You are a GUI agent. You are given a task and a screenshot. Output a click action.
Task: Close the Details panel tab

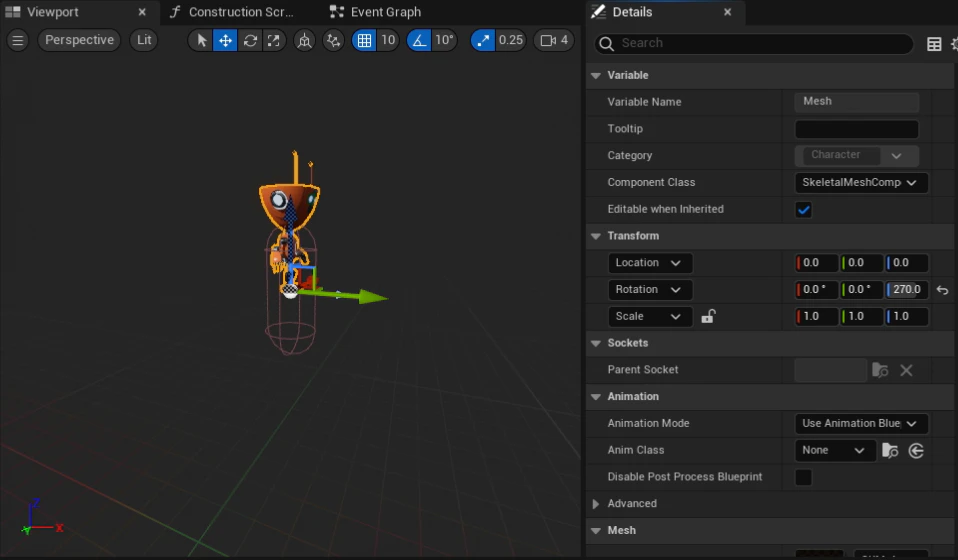[x=728, y=12]
